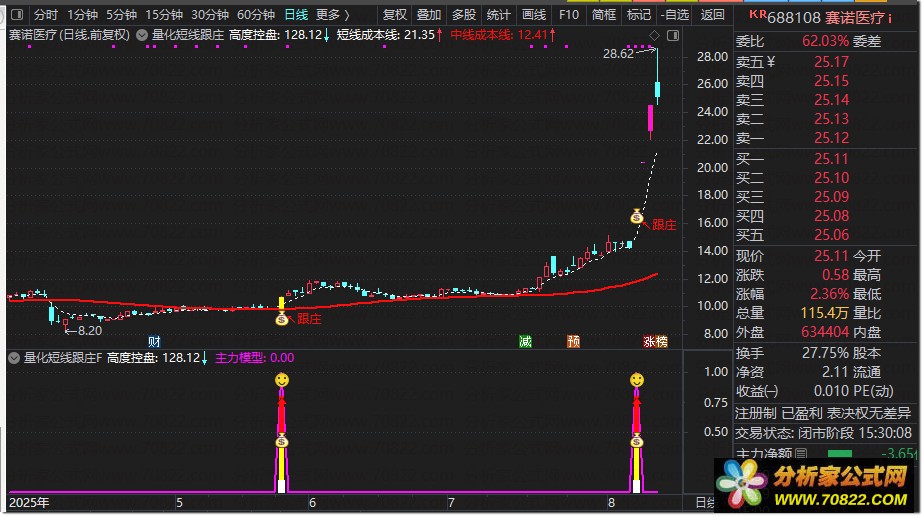Click the 财 finance marker
Viewport: 924px width, 516px height.
[154, 341]
